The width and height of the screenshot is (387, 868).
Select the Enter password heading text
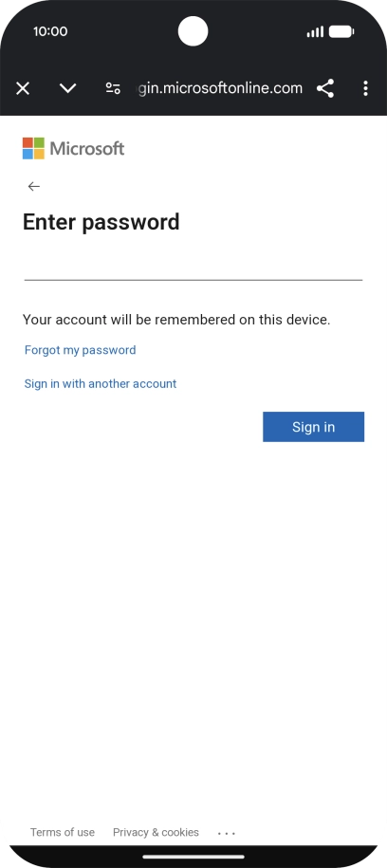pos(101,222)
